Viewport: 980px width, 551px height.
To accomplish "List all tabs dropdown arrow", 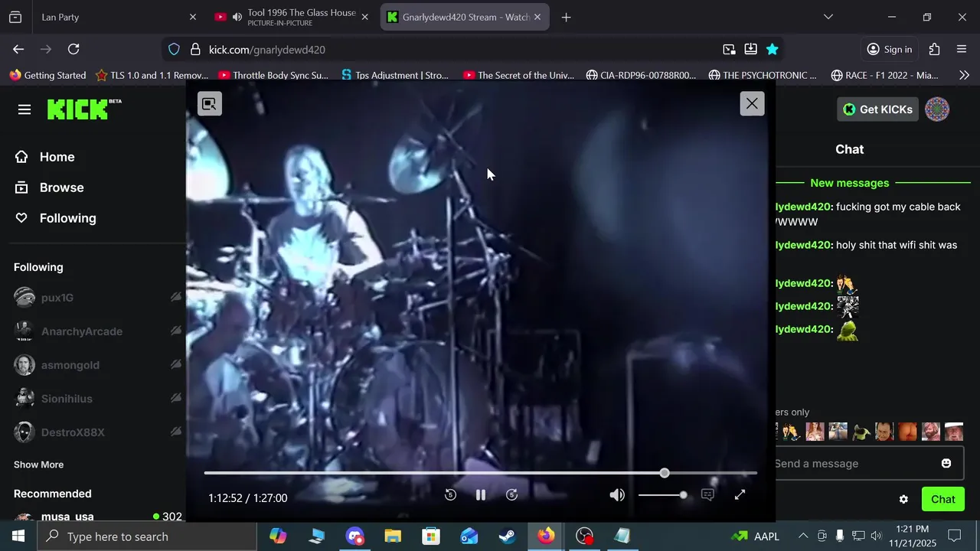I will pyautogui.click(x=828, y=17).
